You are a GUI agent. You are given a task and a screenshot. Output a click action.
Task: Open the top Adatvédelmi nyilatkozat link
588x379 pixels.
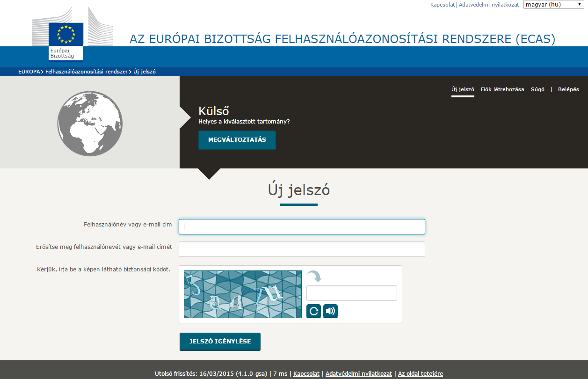489,5
